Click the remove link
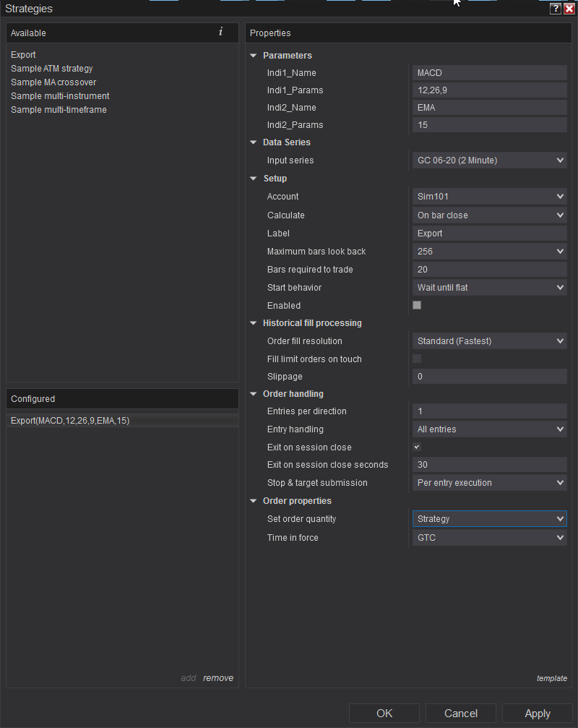This screenshot has width=578, height=728. point(218,678)
